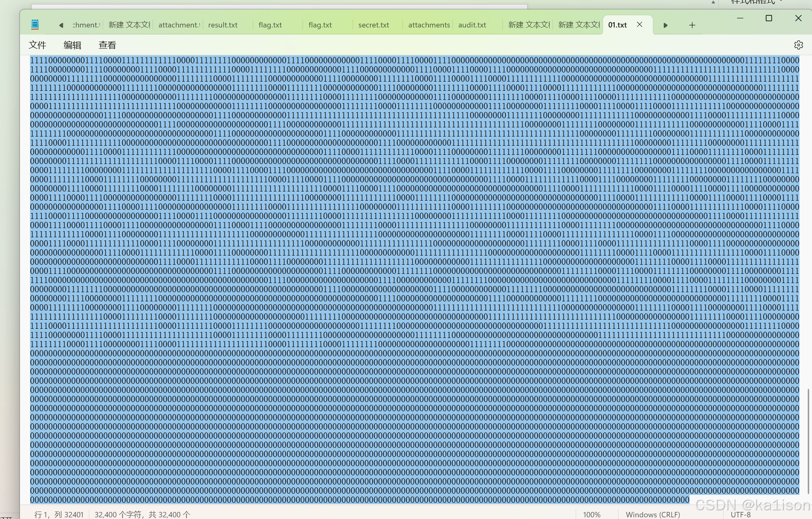Click Windows (CRLF) line ending indicator
This screenshot has width=812, height=519.
[x=653, y=514]
